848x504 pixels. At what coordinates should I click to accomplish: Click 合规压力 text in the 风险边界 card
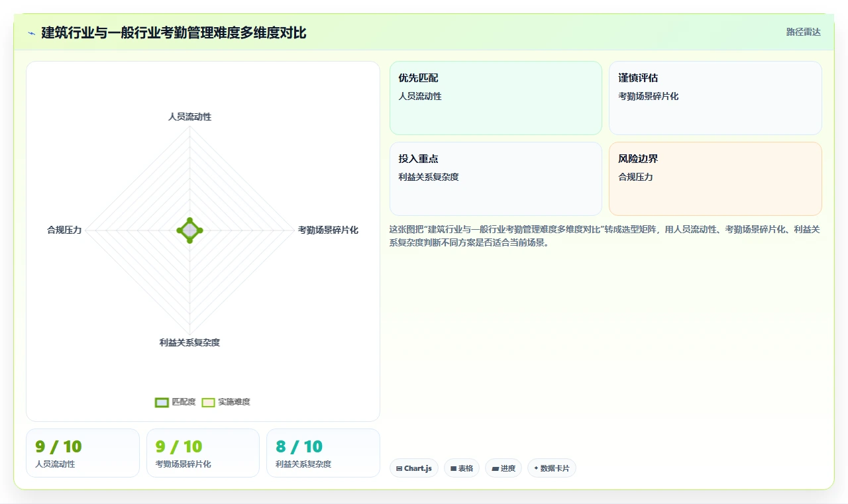click(635, 177)
